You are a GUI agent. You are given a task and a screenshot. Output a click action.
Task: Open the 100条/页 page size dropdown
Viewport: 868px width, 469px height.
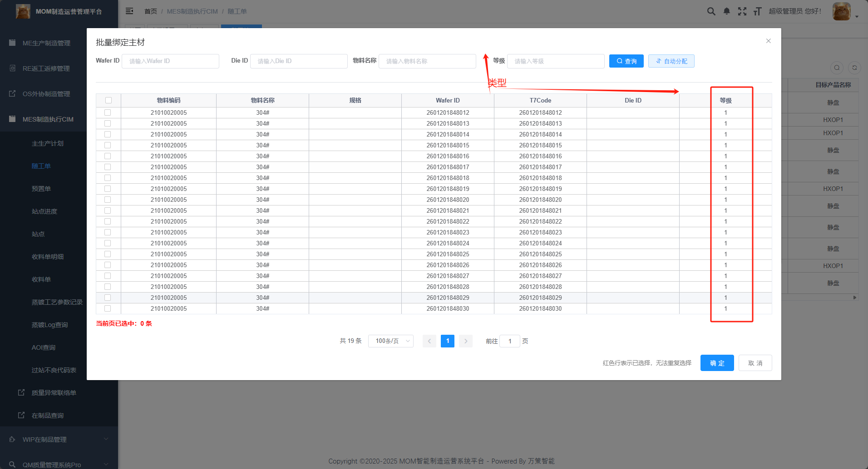[391, 341]
